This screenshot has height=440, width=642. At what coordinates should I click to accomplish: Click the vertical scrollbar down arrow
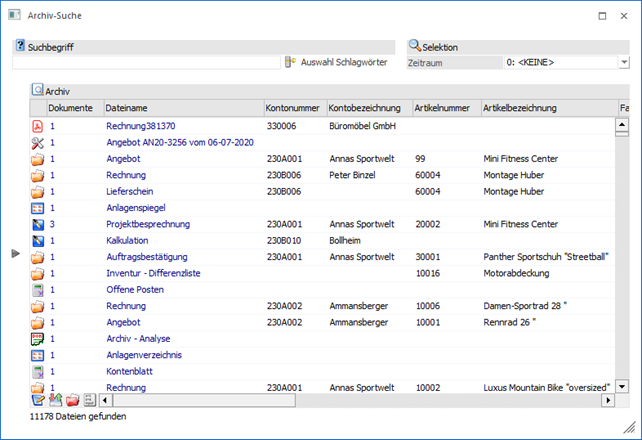tap(621, 385)
